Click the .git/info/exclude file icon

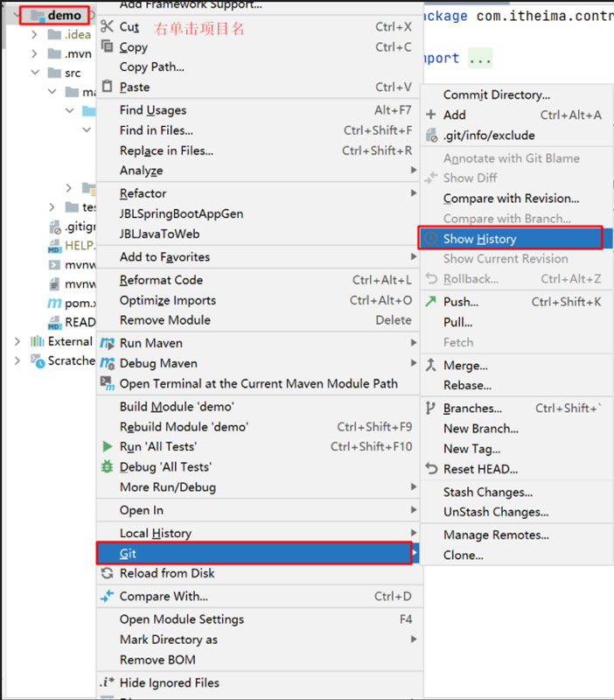point(431,136)
